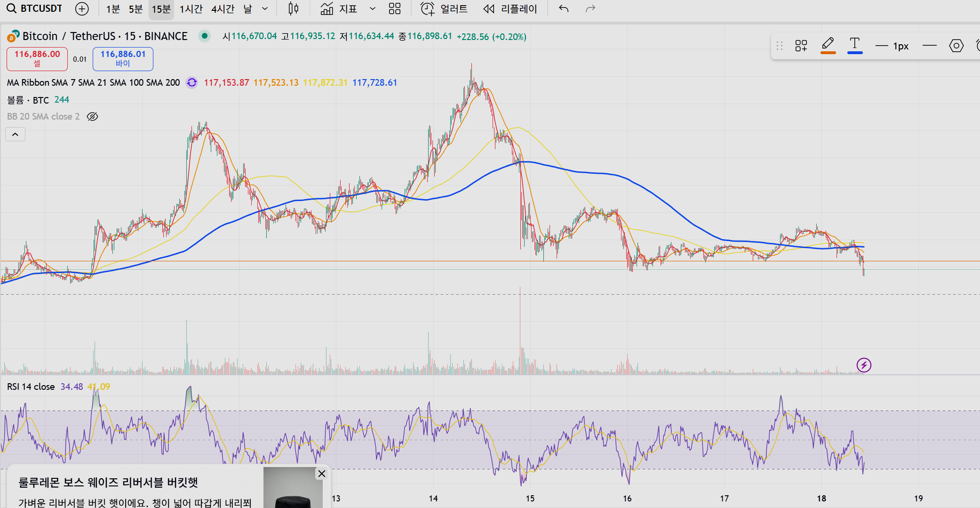This screenshot has height=508, width=980.
Task: Select the 볼륨 BTC volume legend
Action: (28, 100)
